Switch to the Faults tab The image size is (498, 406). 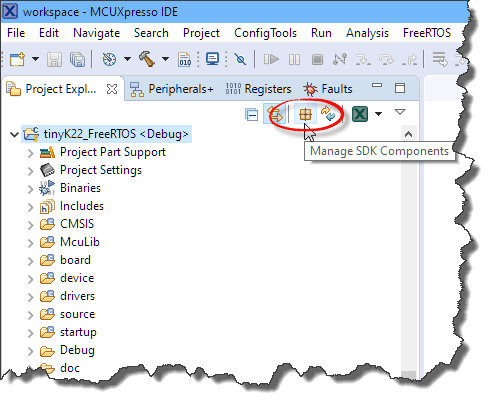click(x=328, y=89)
